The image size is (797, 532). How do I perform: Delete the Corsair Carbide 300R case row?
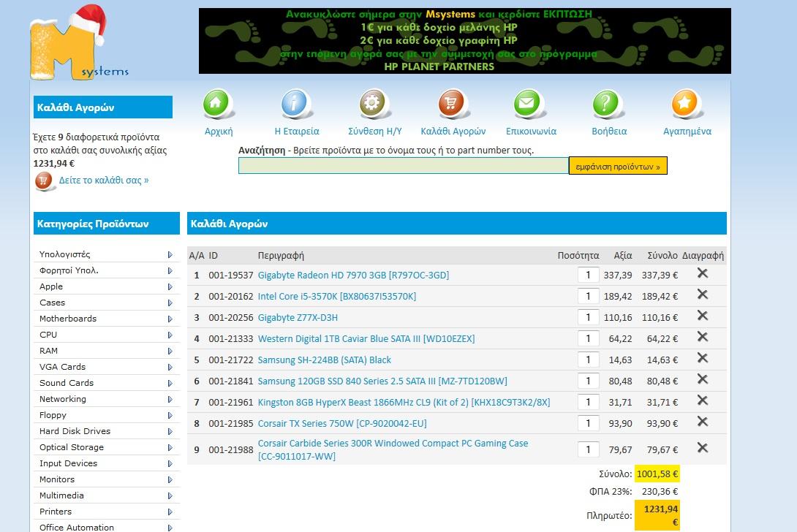[703, 448]
